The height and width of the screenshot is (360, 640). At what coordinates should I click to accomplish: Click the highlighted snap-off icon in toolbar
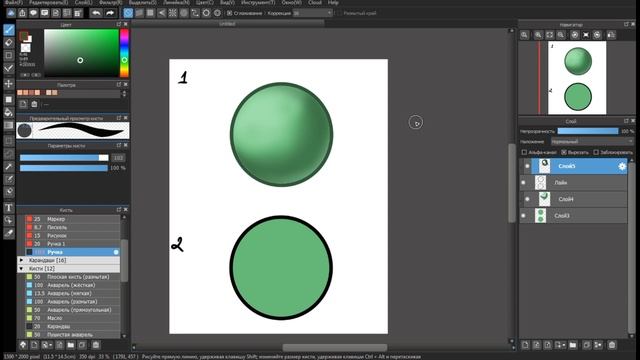click(x=128, y=13)
